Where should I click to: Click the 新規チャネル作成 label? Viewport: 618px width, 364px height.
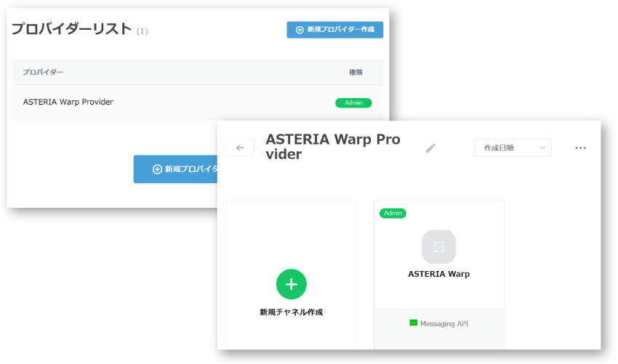[x=292, y=312]
